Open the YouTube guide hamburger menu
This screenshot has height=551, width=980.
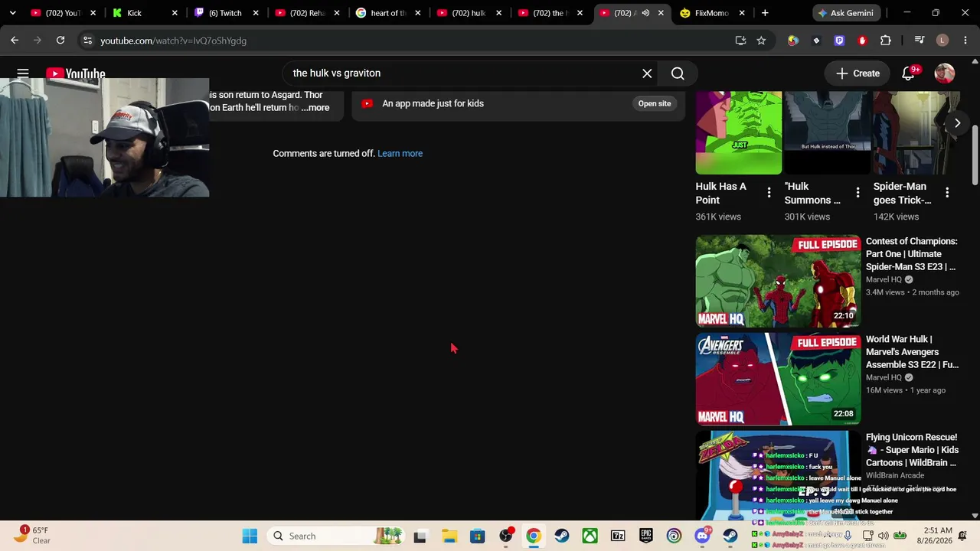23,73
